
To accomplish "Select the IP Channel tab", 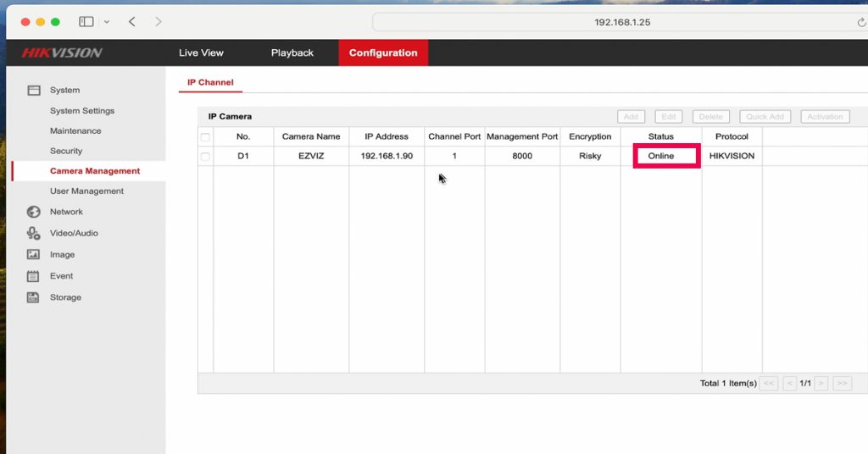I will [210, 83].
